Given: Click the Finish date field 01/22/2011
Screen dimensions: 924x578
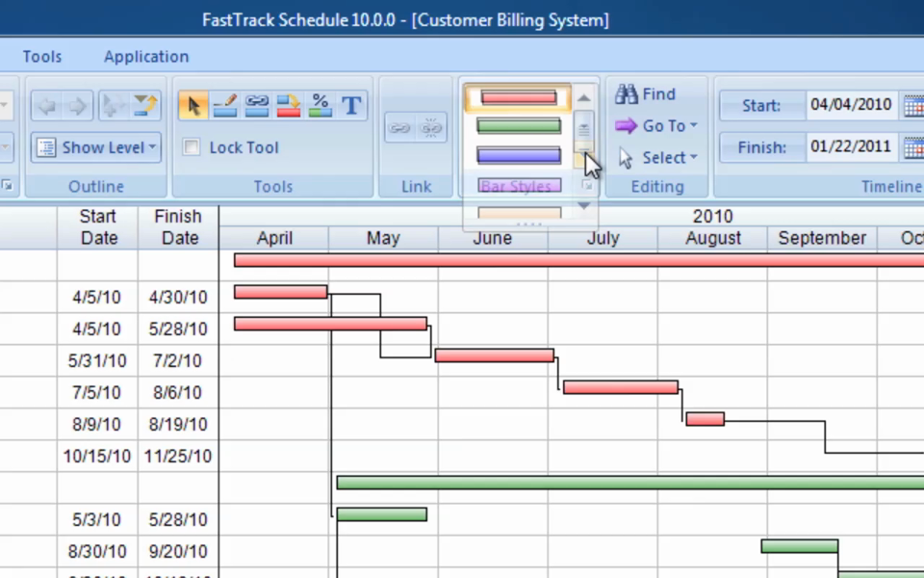Looking at the screenshot, I should click(851, 147).
